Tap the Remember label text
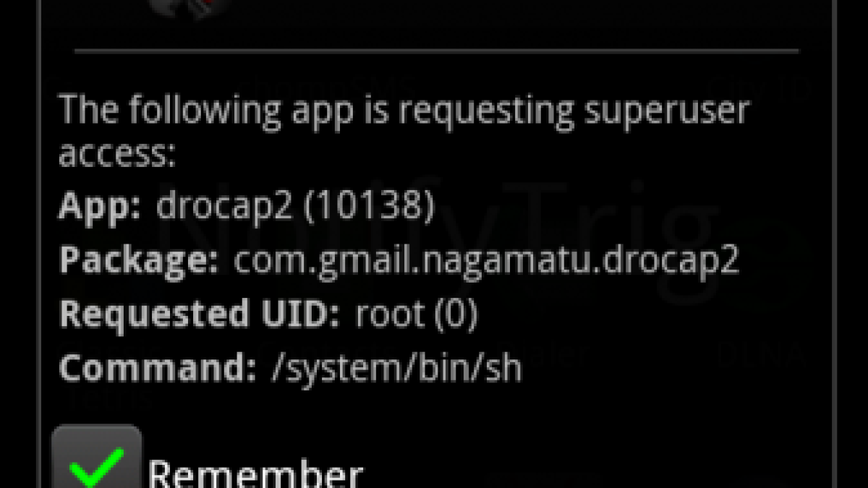Image resolution: width=868 pixels, height=488 pixels. [255, 474]
